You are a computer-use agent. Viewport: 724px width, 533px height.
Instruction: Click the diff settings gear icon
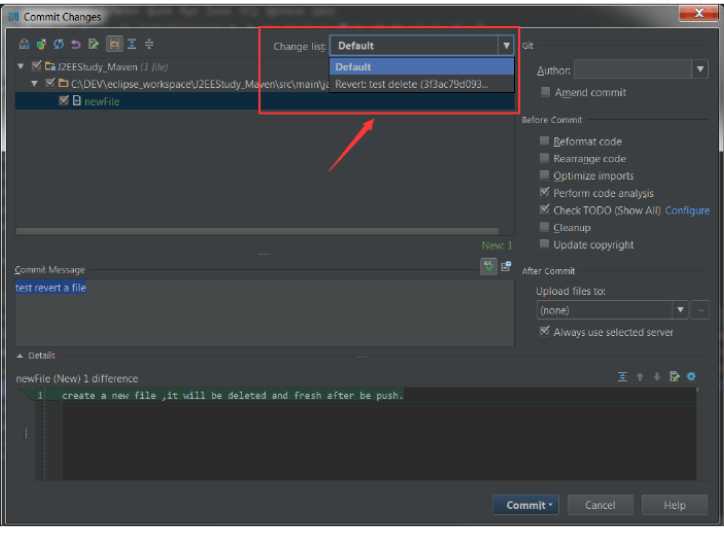[x=691, y=377]
